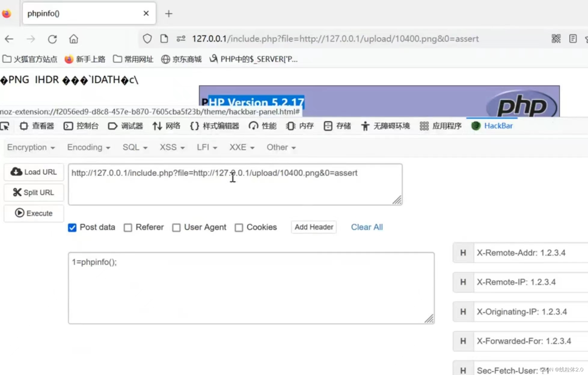Open 无障碍环境 Accessibility panel
This screenshot has height=375, width=588.
click(385, 126)
